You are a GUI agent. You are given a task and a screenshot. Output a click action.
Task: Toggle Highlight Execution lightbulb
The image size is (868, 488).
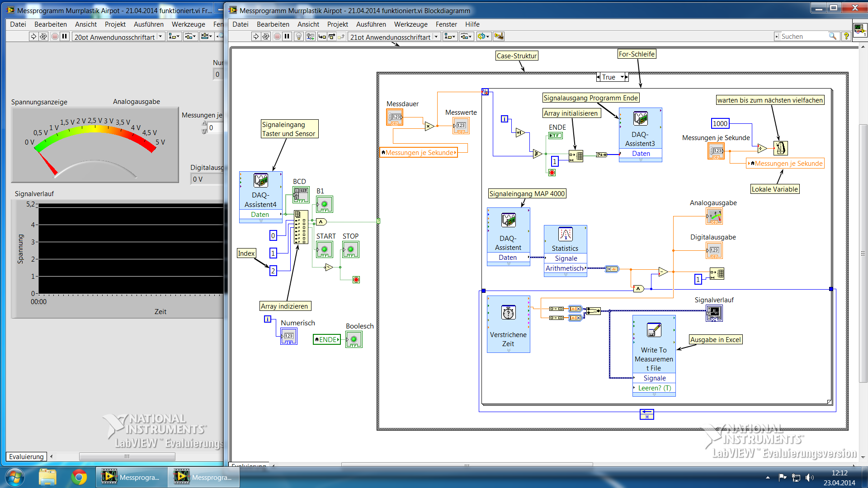coord(299,37)
